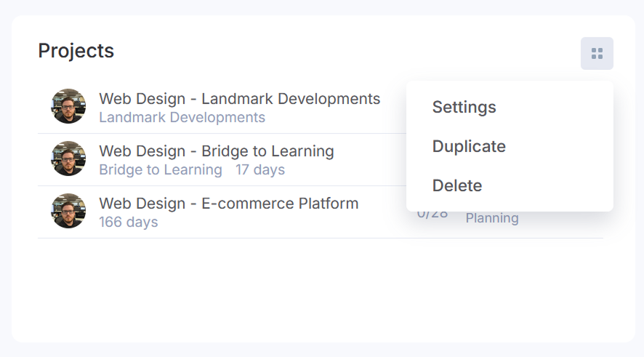
Task: Click the Landmark Developments client subtitle
Action: [x=182, y=118]
